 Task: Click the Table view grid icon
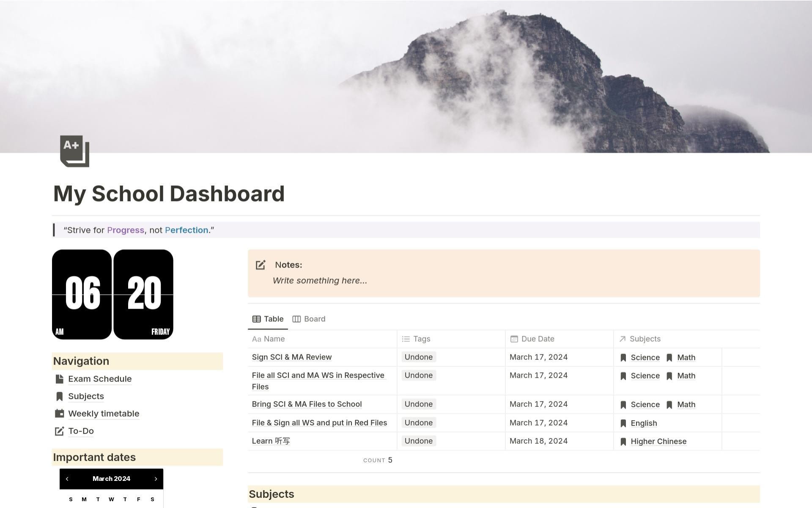pyautogui.click(x=256, y=319)
